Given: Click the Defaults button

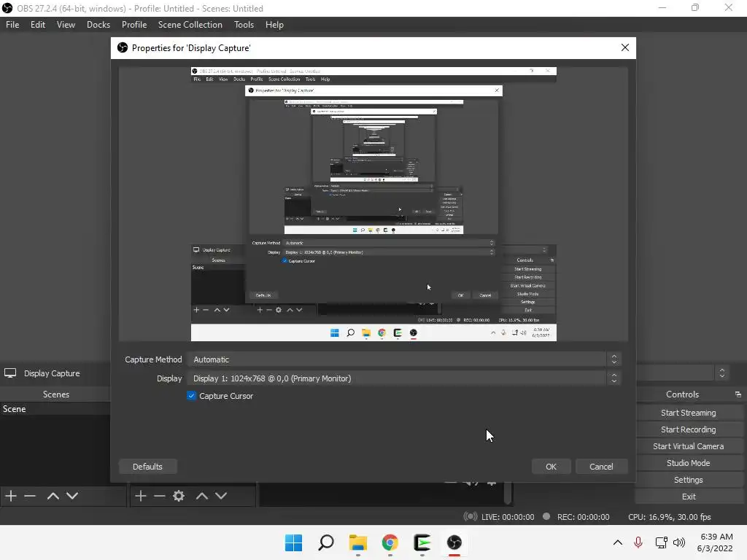Looking at the screenshot, I should [147, 467].
